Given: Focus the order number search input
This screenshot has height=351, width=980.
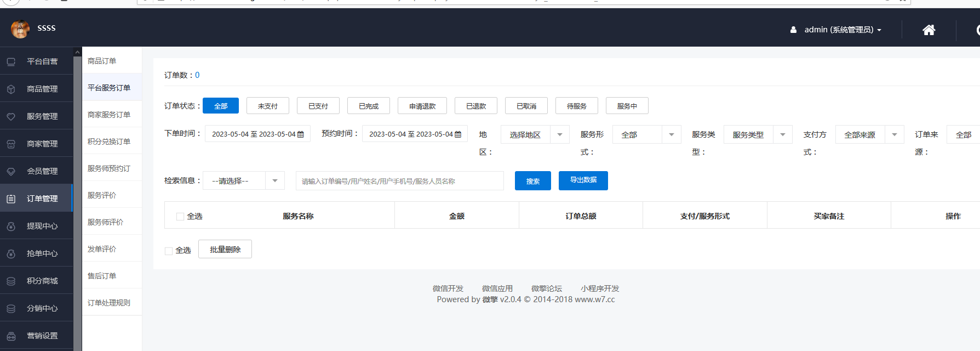Looking at the screenshot, I should coord(400,181).
